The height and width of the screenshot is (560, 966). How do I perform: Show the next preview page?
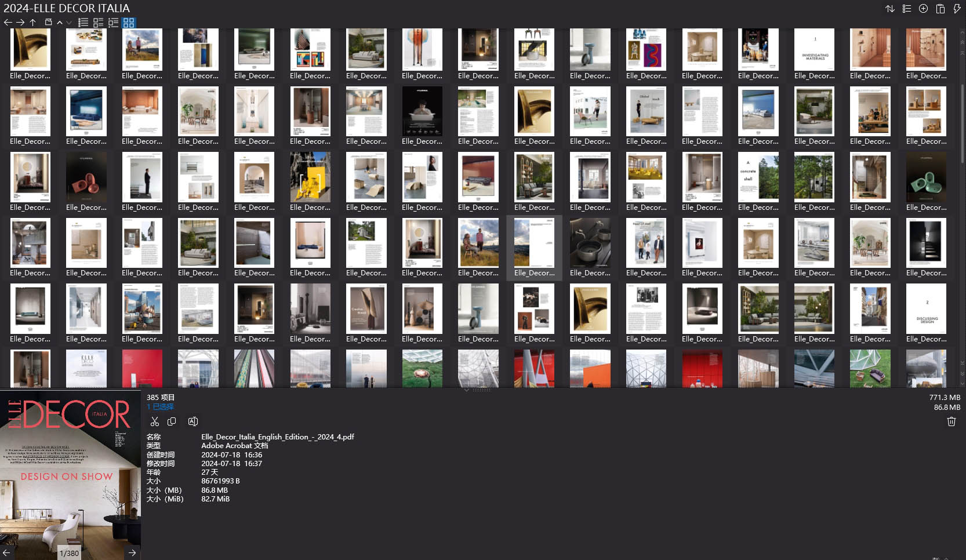click(132, 552)
